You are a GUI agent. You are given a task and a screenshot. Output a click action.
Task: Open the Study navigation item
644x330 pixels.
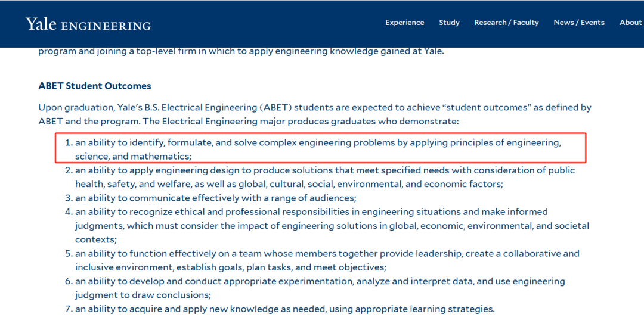(449, 23)
